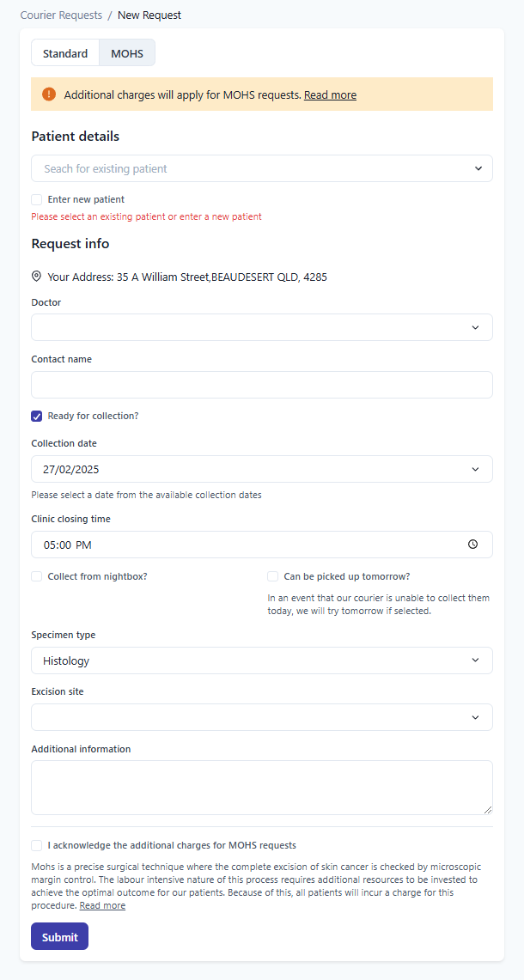Open the Excision site dropdown

click(x=262, y=717)
